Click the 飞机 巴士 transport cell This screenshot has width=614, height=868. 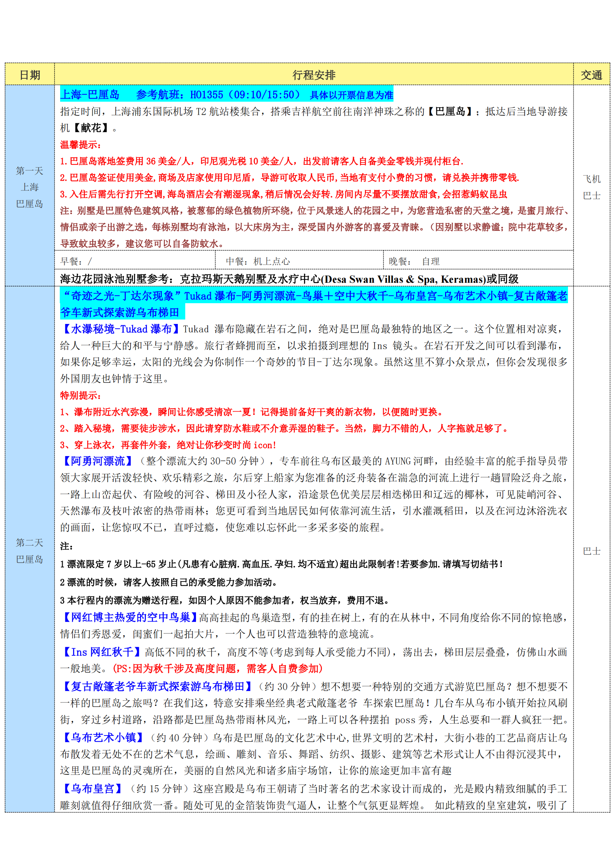click(591, 187)
